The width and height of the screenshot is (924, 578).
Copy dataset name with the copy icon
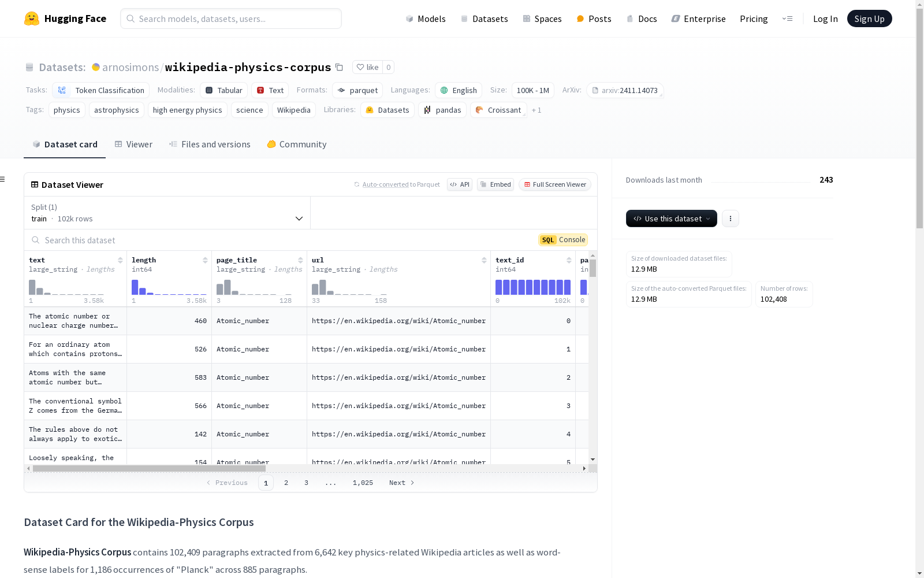coord(340,67)
